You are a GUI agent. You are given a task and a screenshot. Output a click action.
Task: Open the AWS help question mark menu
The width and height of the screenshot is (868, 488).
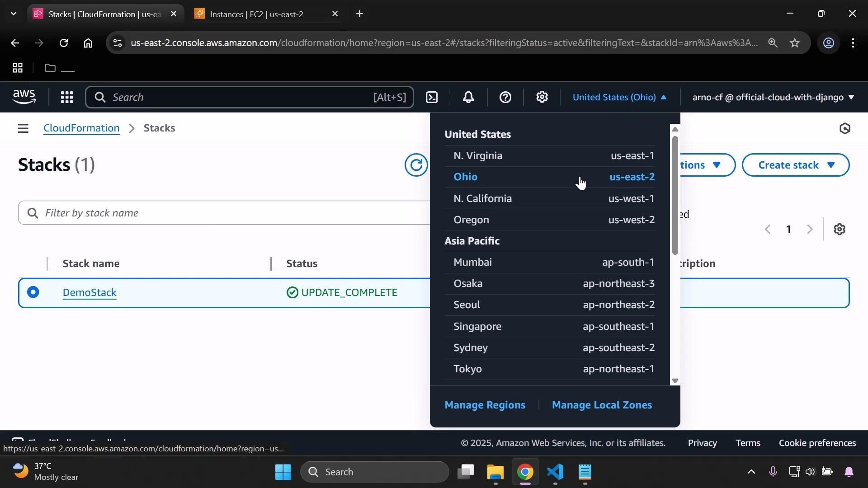(x=505, y=97)
